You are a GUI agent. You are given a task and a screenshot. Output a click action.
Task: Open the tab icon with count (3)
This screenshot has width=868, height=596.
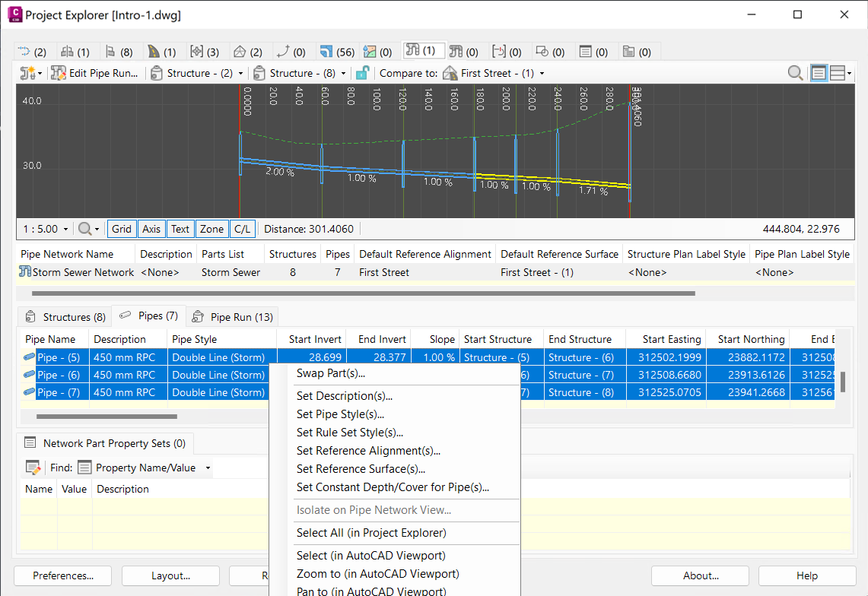pos(205,52)
